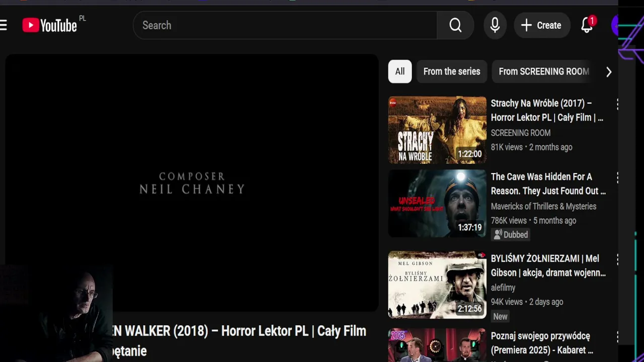Open Kabaret 2025 video thumbnail
644x362 pixels.
(x=437, y=345)
